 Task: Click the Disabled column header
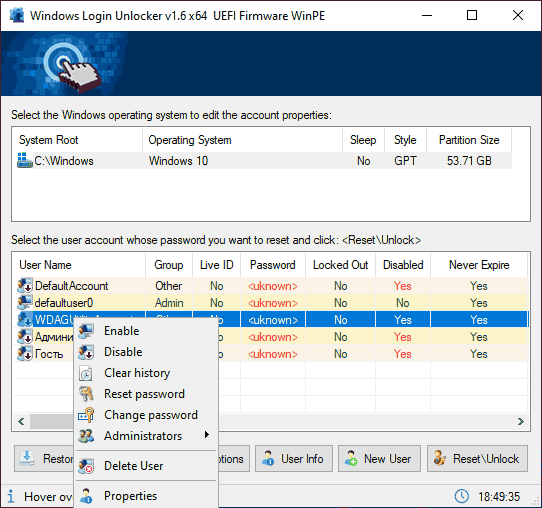point(403,265)
